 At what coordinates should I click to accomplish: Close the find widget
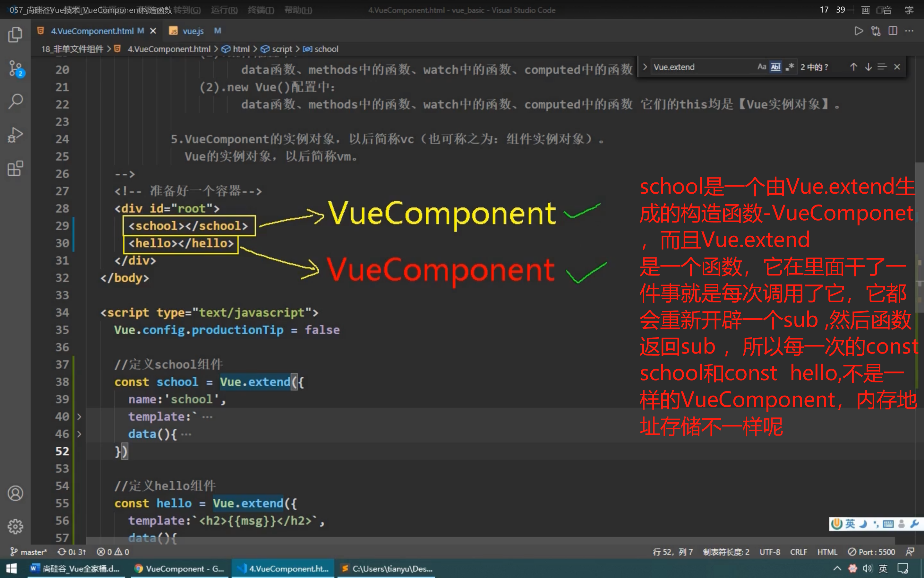click(897, 67)
